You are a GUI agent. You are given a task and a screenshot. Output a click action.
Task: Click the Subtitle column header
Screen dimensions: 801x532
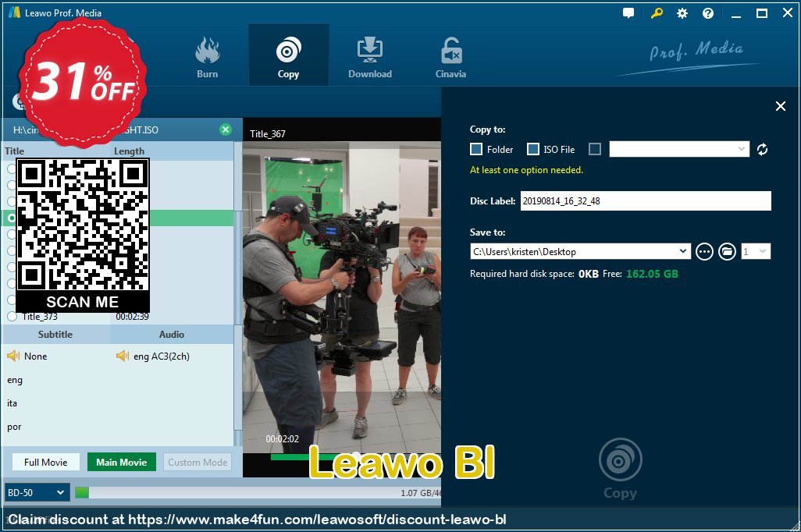(x=55, y=335)
